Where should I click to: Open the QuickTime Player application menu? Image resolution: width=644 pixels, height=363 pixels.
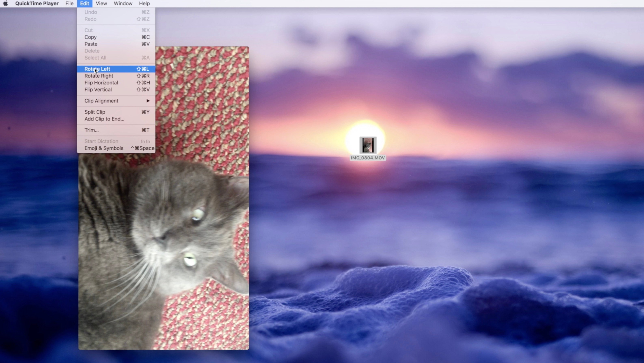tap(37, 3)
